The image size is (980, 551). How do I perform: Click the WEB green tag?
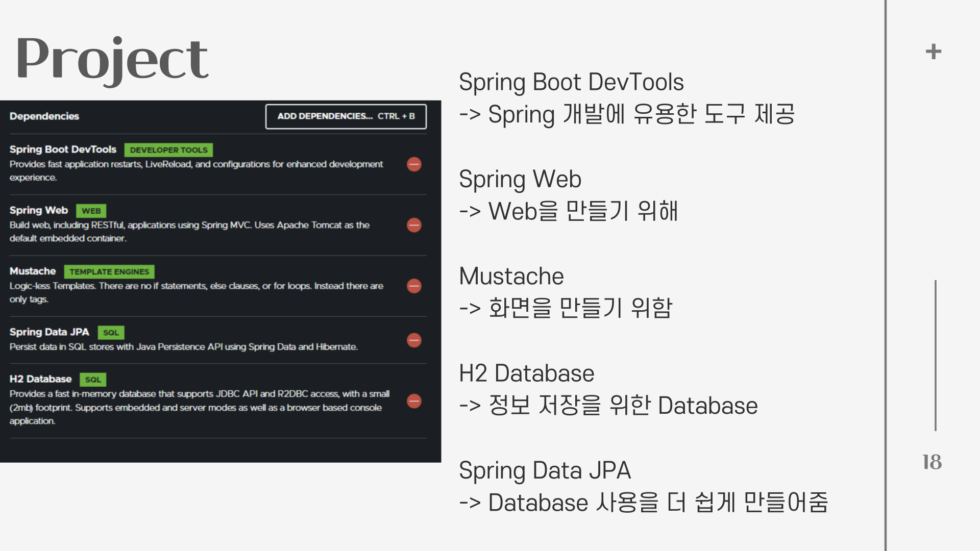91,211
